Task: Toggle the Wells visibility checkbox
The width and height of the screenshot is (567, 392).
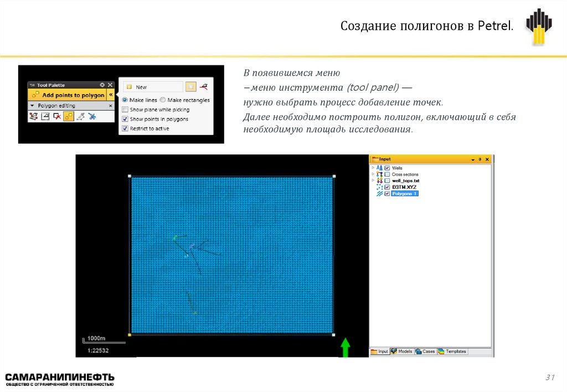Action: [387, 168]
